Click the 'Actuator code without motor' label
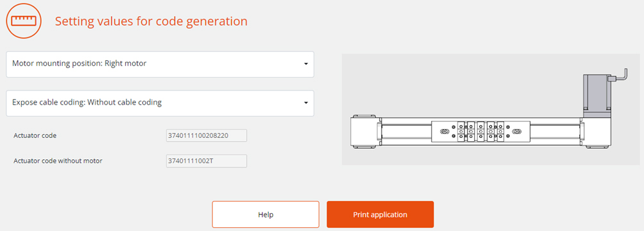 58,161
